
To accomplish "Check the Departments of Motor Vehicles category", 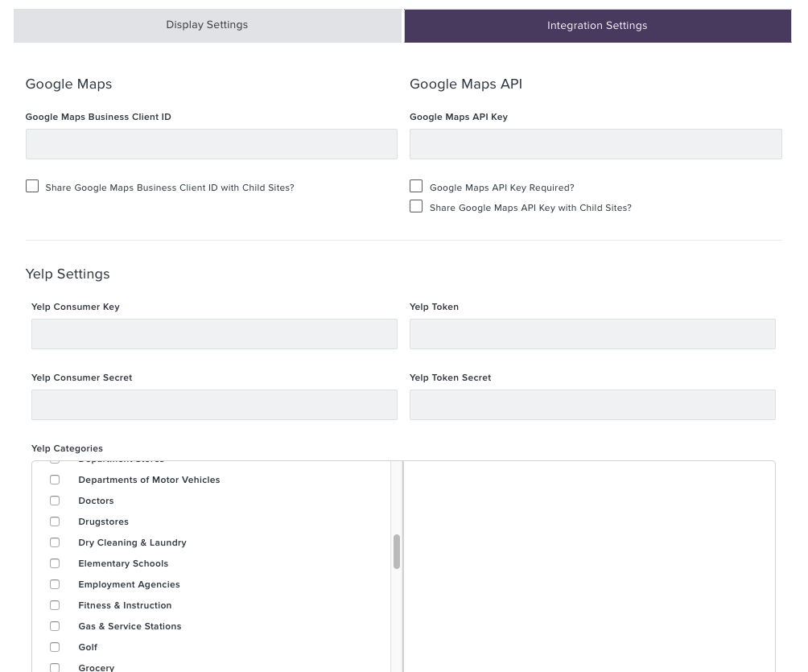I will [55, 480].
